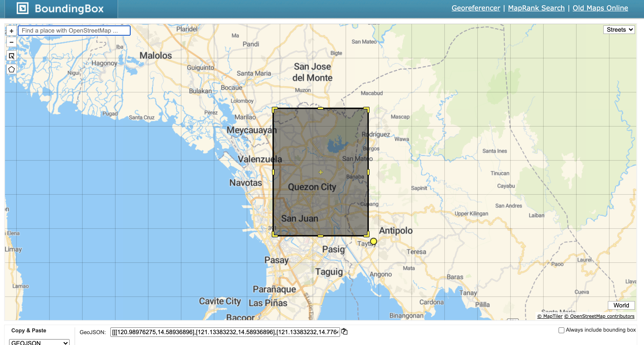Click the San Juan map label
Viewport: 644px width, 345px height.
[x=299, y=218]
